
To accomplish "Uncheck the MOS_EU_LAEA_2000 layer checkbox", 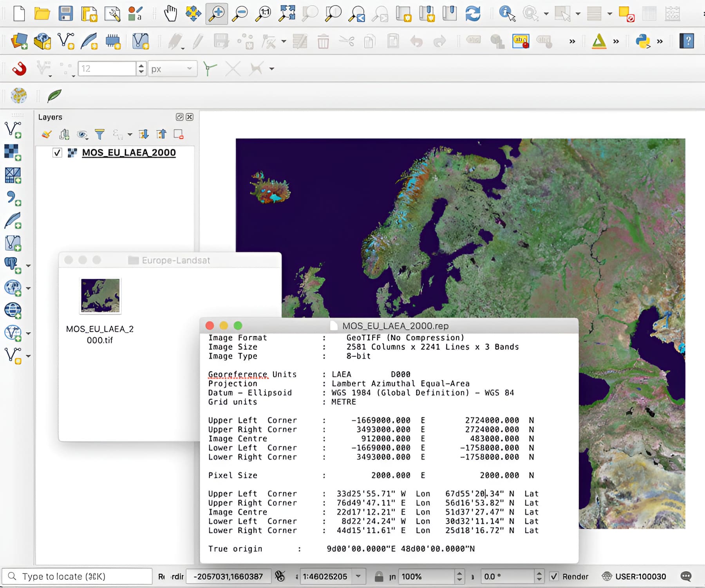I will pyautogui.click(x=58, y=153).
